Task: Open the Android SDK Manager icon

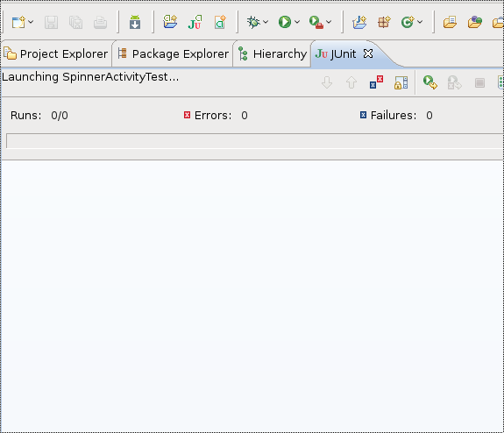Action: [x=135, y=22]
